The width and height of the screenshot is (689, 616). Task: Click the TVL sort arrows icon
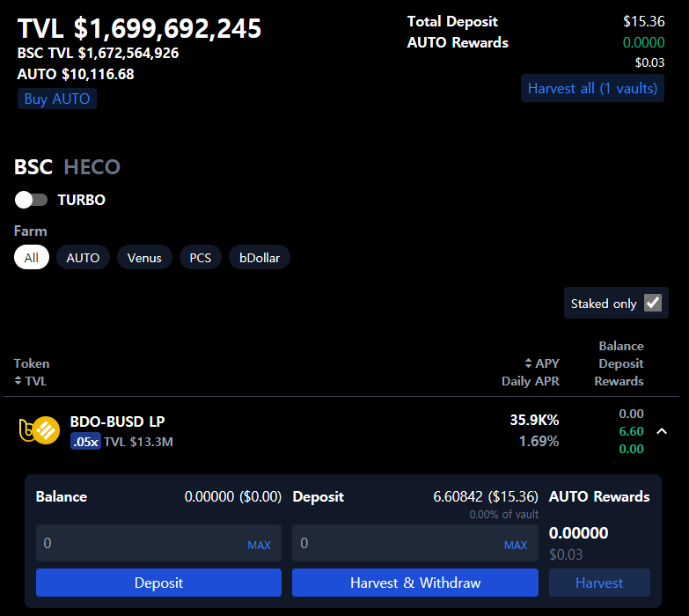pyautogui.click(x=18, y=380)
